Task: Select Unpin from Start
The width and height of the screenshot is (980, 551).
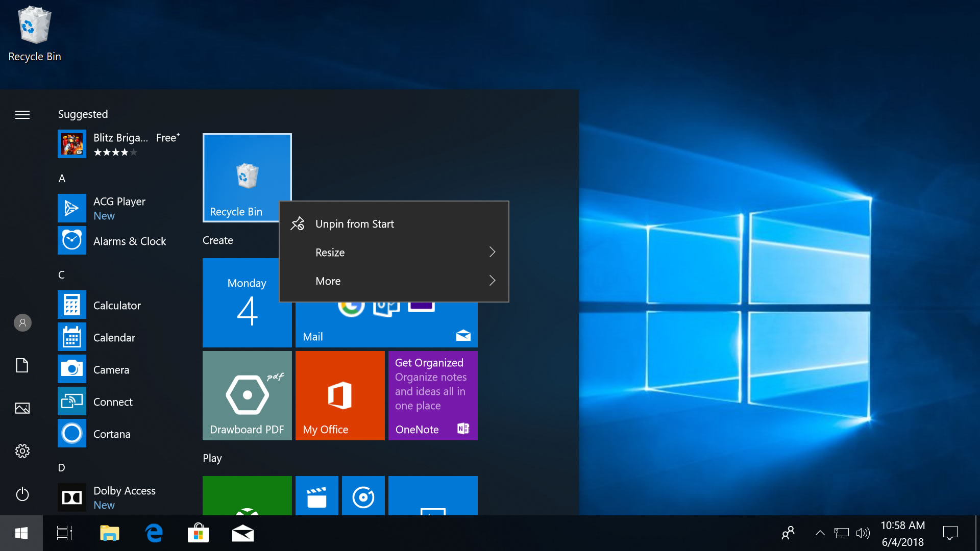Action: (354, 223)
